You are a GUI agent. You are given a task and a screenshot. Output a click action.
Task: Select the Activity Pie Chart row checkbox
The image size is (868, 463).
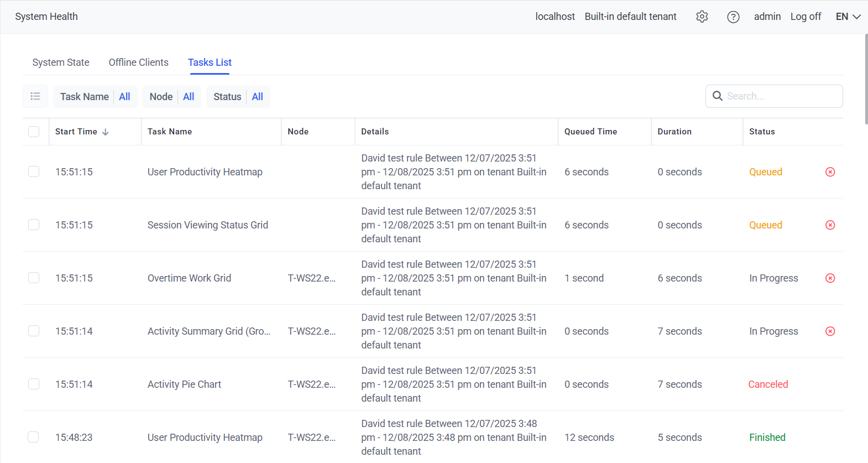click(x=34, y=384)
